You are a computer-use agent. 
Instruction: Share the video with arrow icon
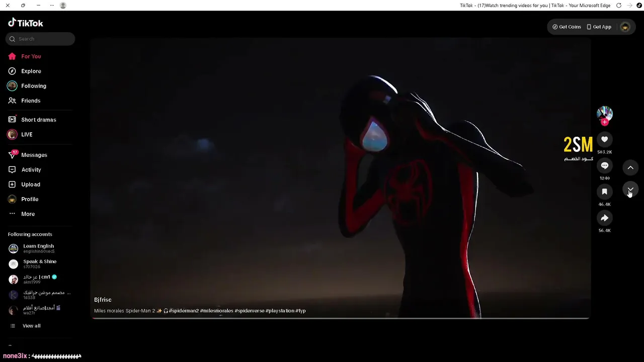tap(605, 218)
